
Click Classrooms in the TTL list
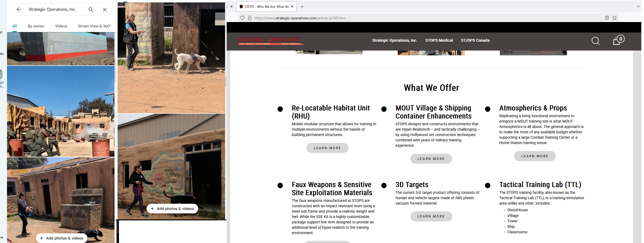coord(517,232)
